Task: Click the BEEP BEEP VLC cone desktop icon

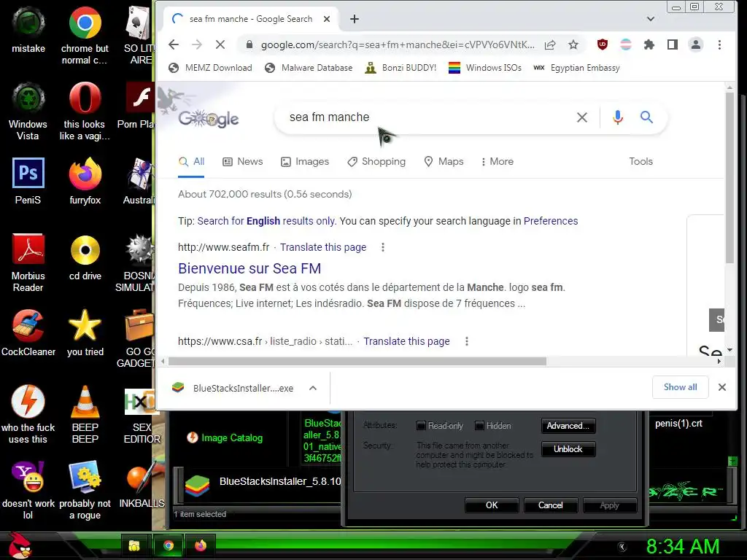Action: point(85,414)
